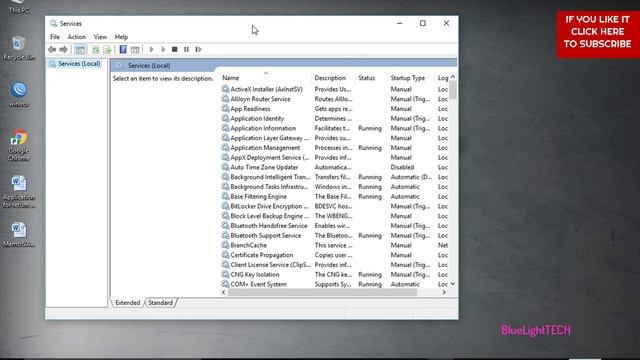Click the Stop Service square icon

175,49
